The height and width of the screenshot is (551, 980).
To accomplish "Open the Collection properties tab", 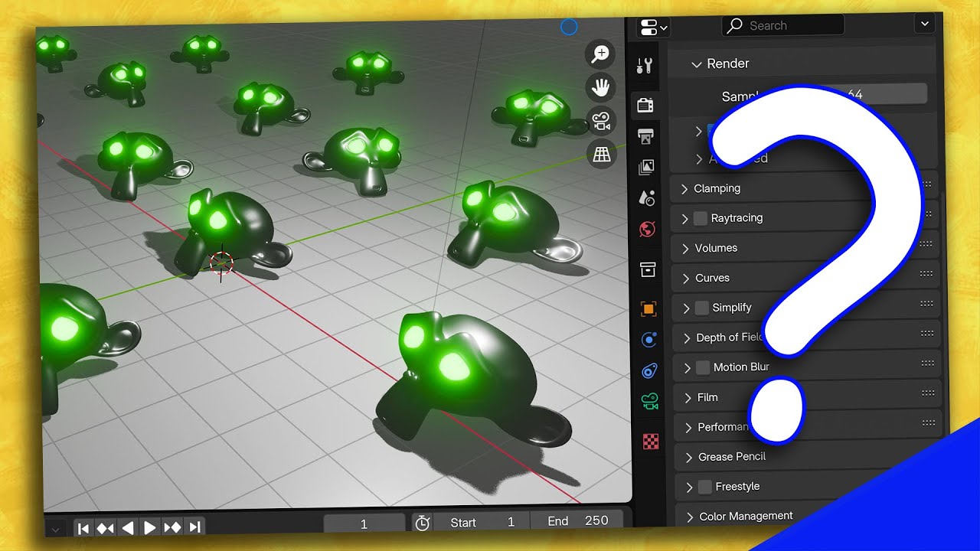I will click(x=648, y=269).
